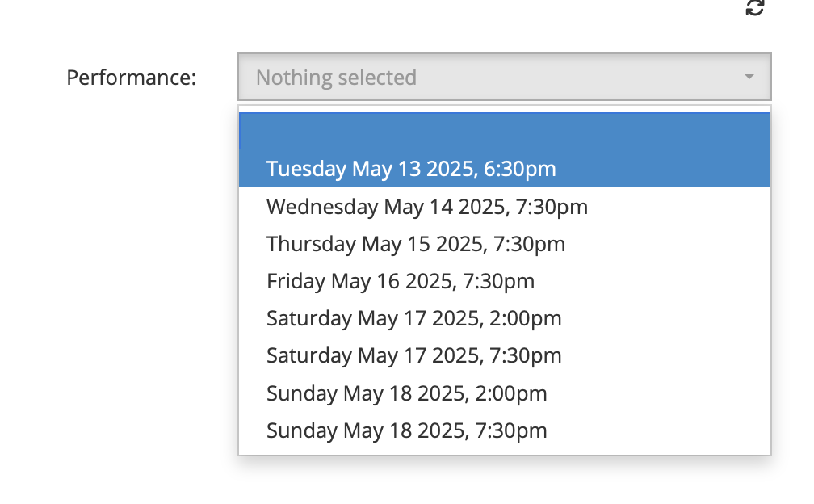The image size is (814, 504).
Task: Pick the Friday evening performance
Action: point(401,281)
